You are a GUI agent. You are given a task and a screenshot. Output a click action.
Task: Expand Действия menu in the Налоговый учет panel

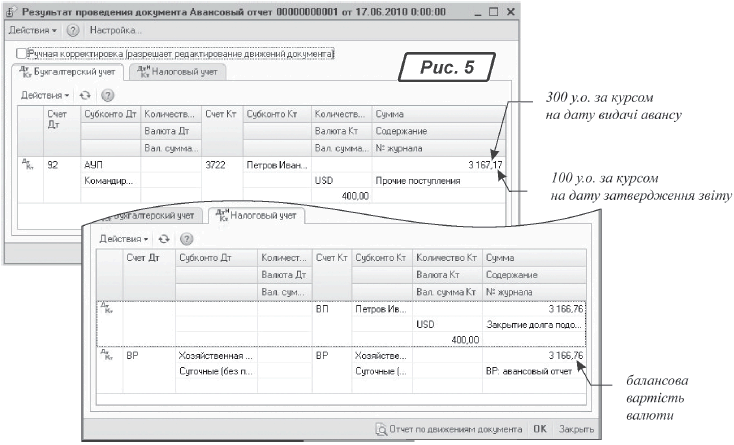click(x=125, y=239)
